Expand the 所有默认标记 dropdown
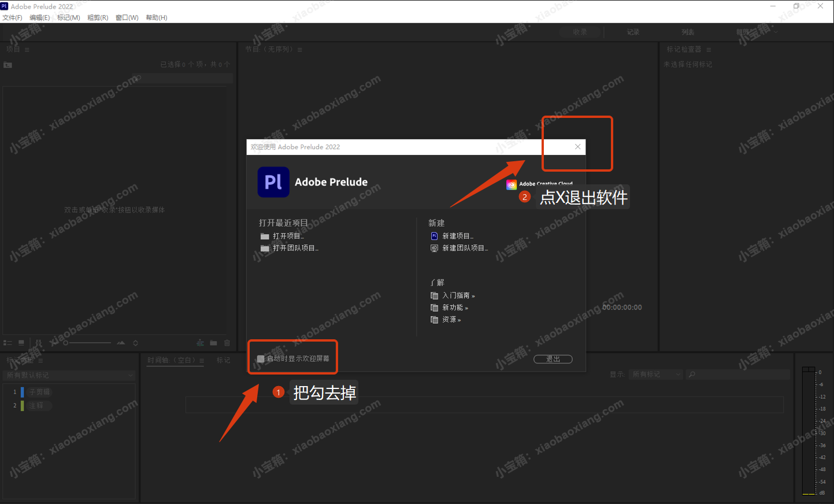Viewport: 834px width, 504px height. [x=69, y=375]
